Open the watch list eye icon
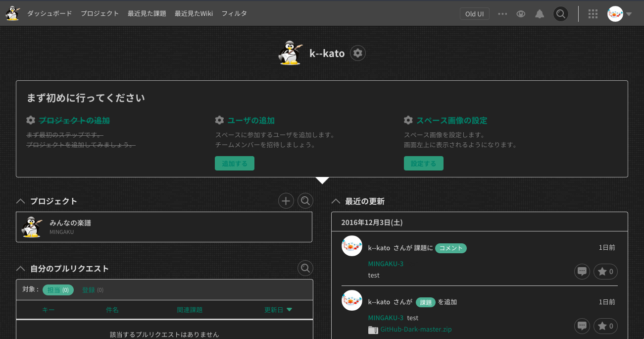The width and height of the screenshot is (644, 339). point(521,14)
